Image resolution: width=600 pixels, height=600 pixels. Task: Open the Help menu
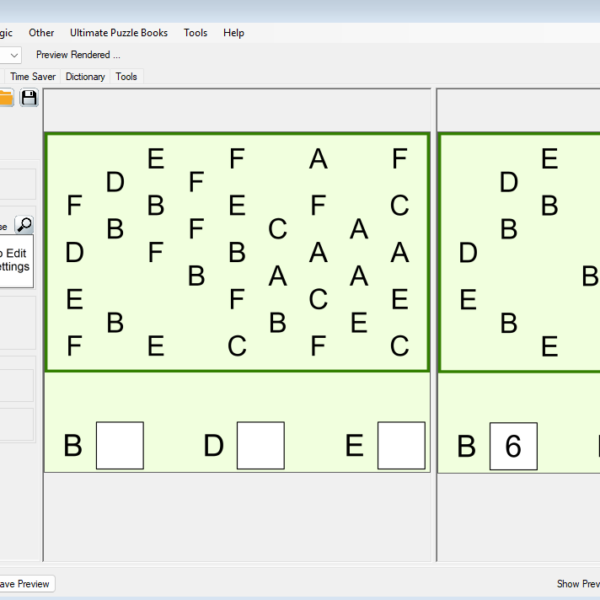point(234,33)
